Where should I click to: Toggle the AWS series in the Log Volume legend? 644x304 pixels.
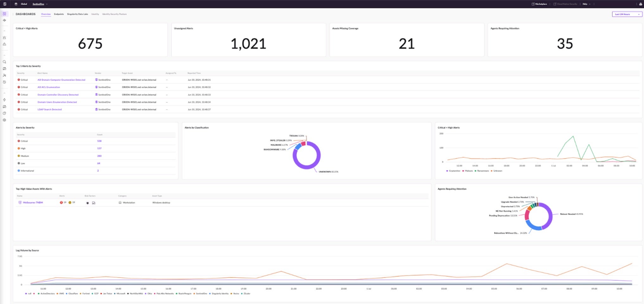click(x=61, y=294)
